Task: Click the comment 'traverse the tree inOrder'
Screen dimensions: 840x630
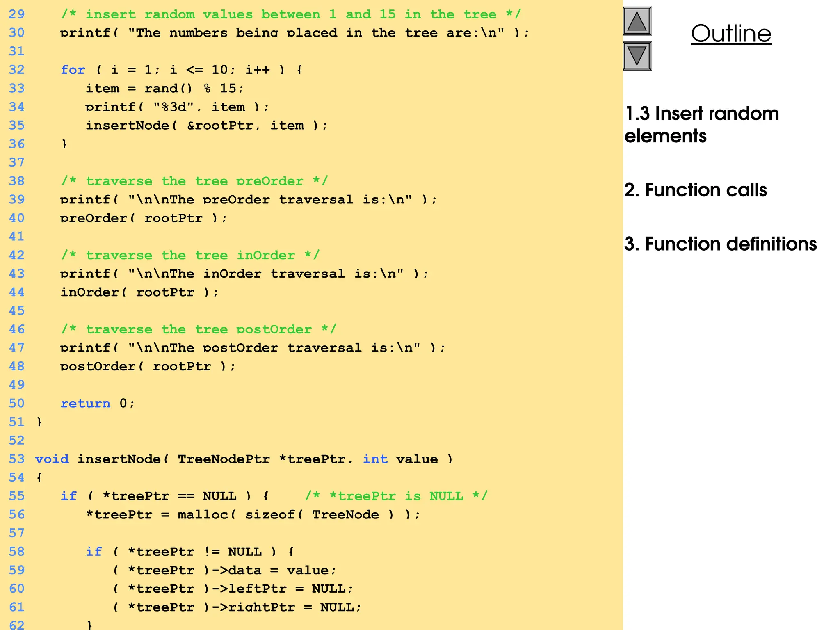Action: (190, 255)
